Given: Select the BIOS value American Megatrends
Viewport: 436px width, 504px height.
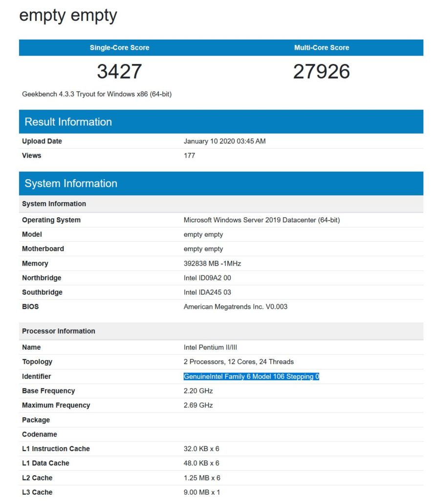Looking at the screenshot, I should (238, 306).
